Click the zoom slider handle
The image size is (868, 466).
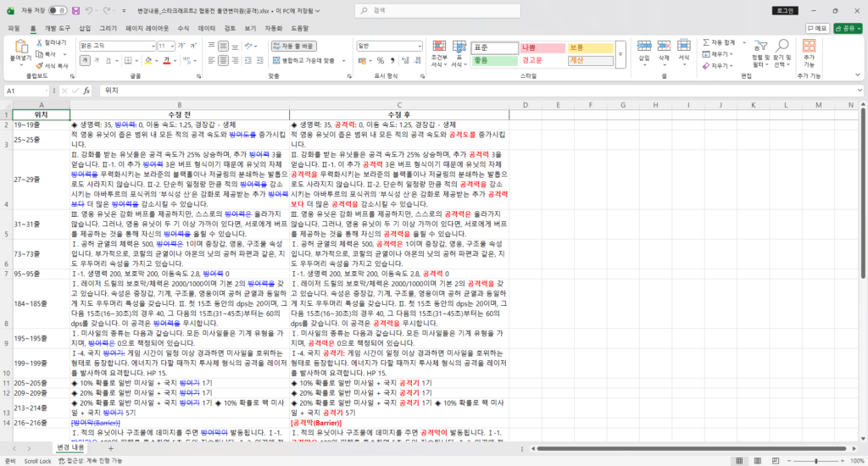pos(816,460)
